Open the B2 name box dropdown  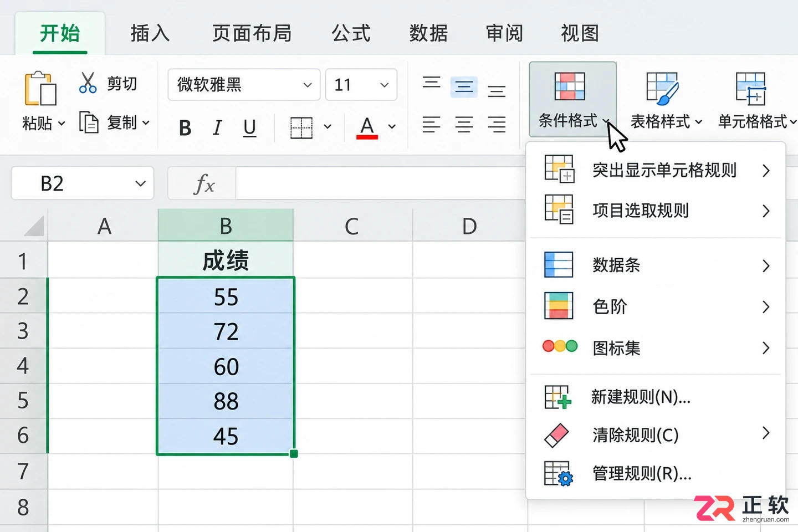141,183
